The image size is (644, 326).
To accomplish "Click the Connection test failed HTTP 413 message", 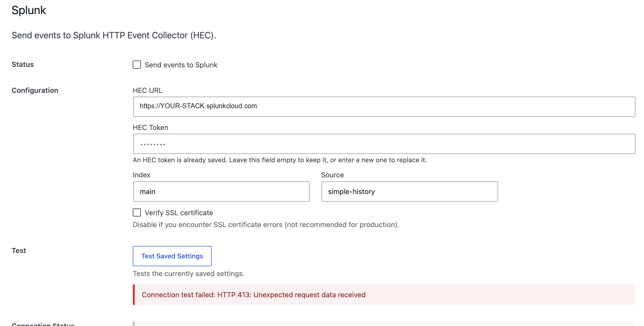I will (384, 294).
